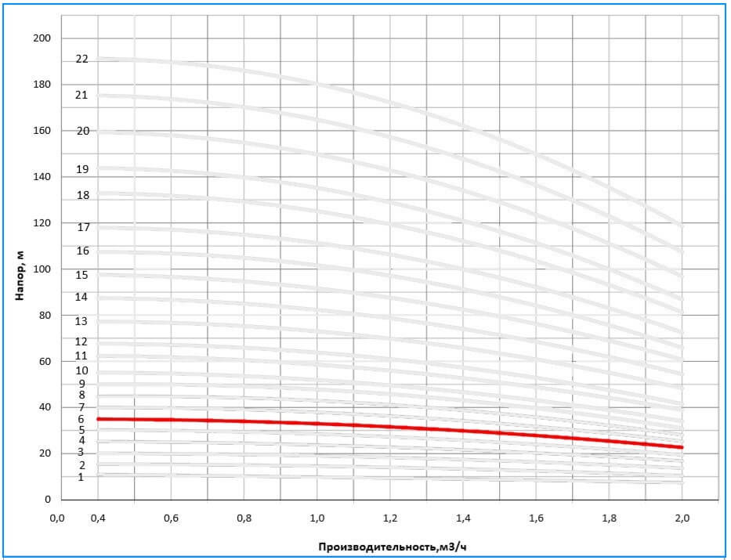The width and height of the screenshot is (731, 560).
Task: Click the 0,4 tick on horizontal axis
Action: click(98, 518)
